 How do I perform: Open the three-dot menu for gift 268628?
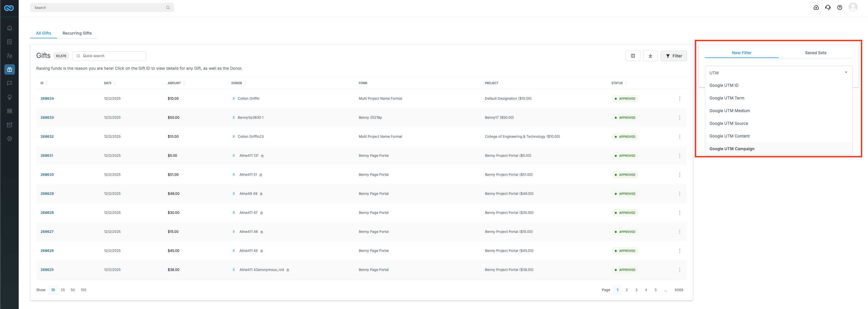[679, 212]
